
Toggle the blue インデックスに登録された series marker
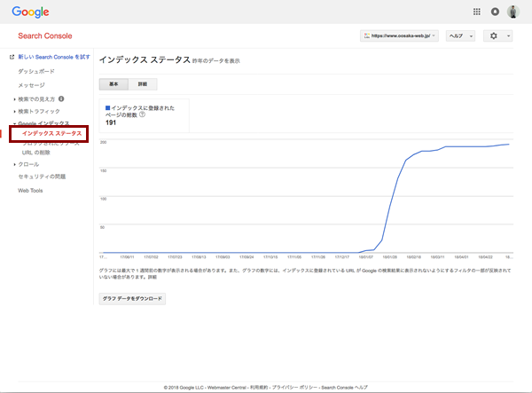[107, 107]
